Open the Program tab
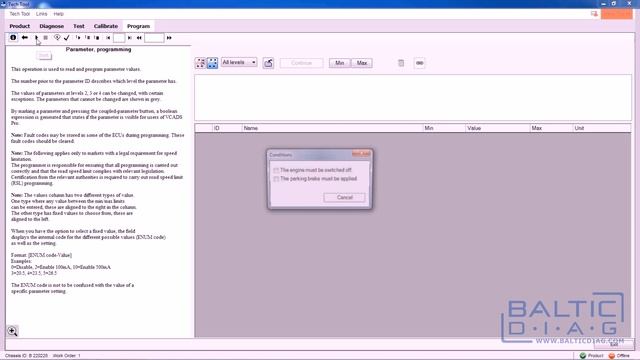640x360 pixels. [x=138, y=26]
